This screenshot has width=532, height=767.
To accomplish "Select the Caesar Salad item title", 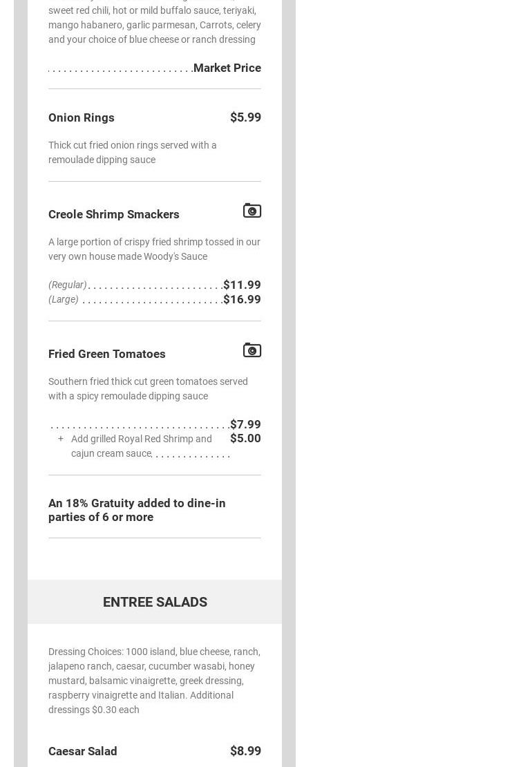I will point(83,751).
